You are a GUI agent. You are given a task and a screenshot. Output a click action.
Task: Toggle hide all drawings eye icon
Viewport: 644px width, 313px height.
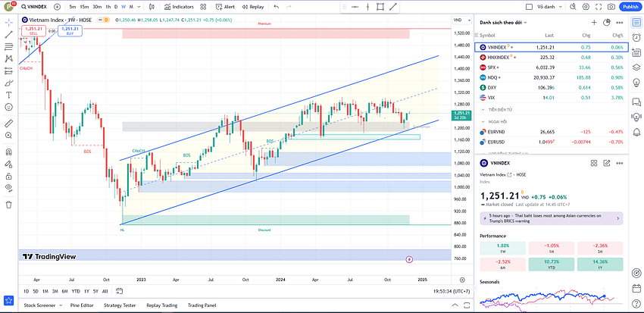tap(8, 187)
